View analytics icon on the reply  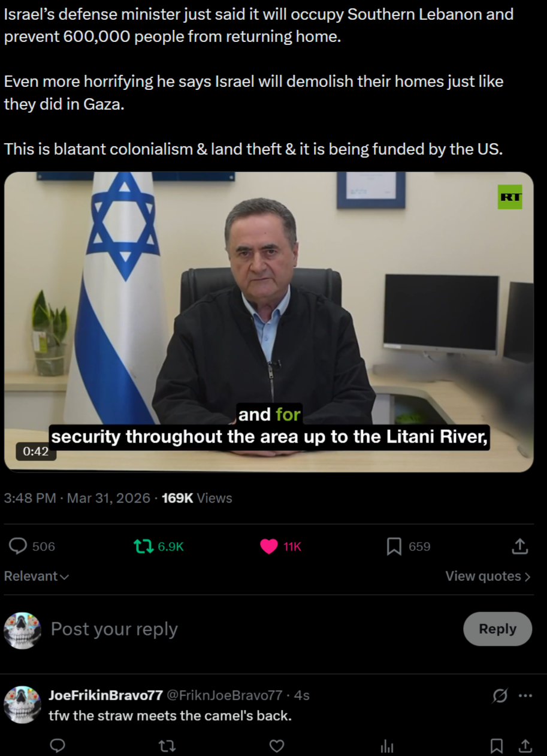tap(387, 746)
